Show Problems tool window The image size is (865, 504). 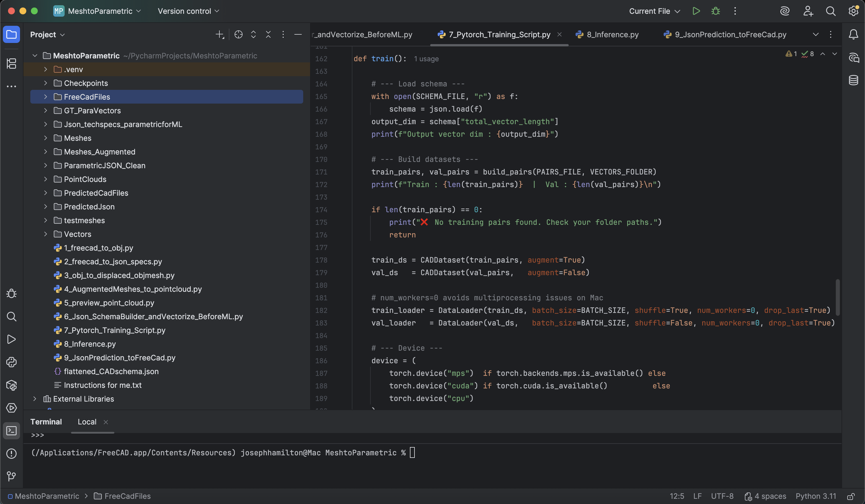[x=11, y=453]
